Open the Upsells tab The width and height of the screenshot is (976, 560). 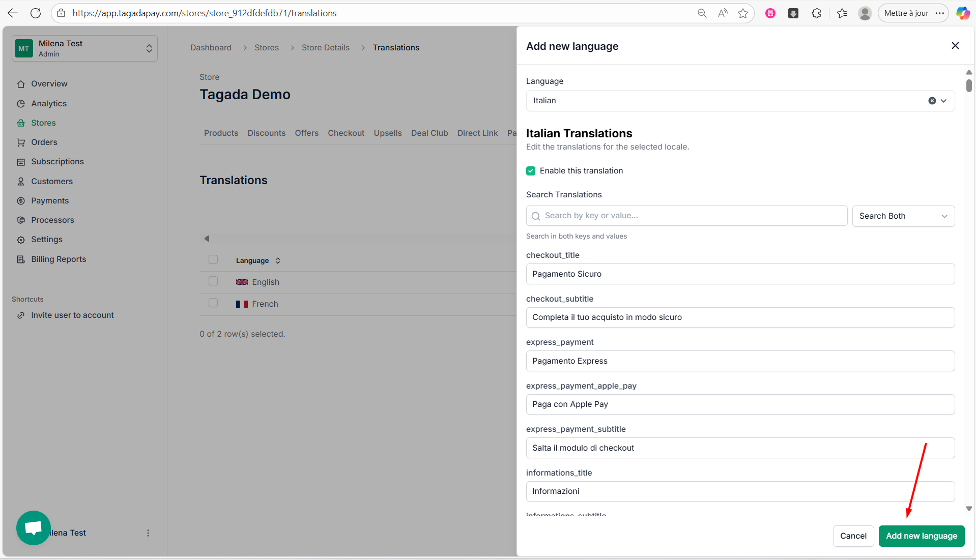click(388, 133)
